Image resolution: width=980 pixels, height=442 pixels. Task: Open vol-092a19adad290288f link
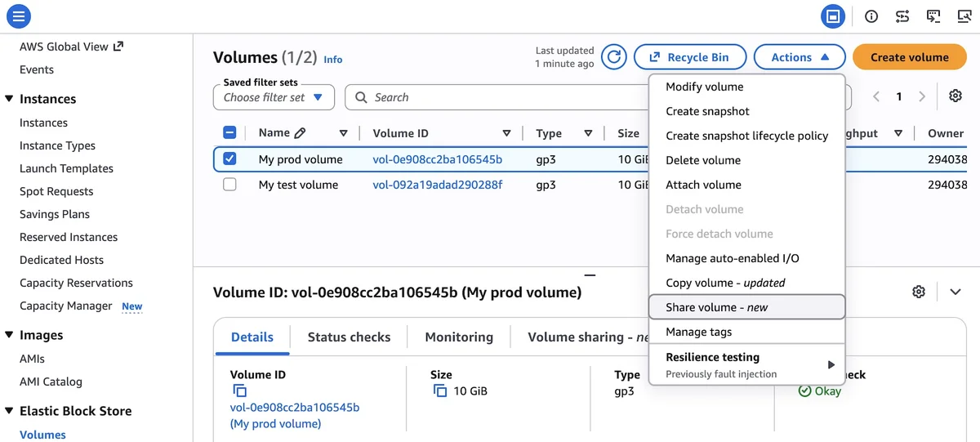438,185
